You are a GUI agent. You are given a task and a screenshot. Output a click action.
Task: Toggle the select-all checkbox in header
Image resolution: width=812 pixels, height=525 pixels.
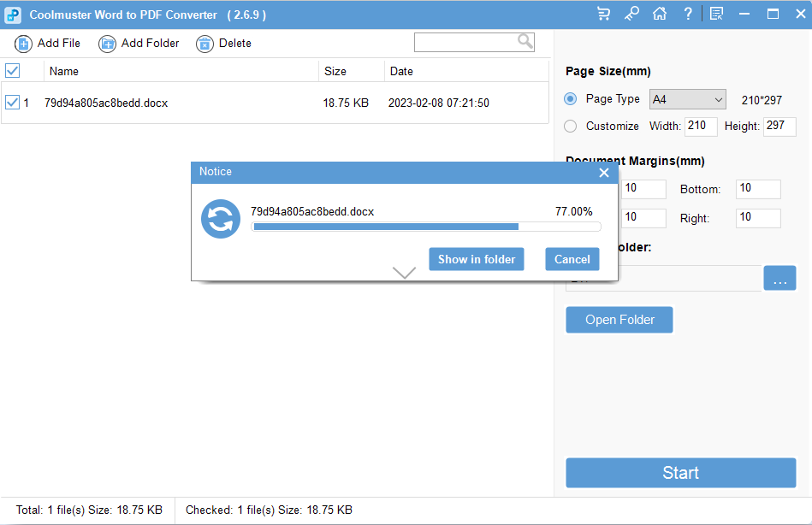[x=13, y=70]
